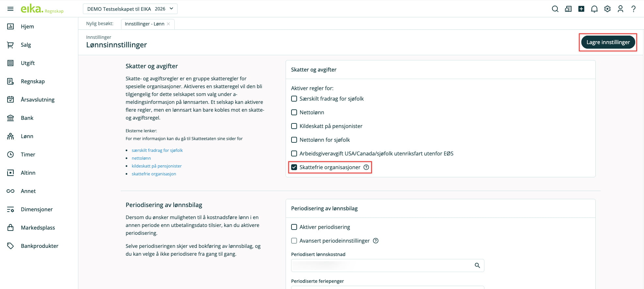Click the plus quick-create icon

581,9
